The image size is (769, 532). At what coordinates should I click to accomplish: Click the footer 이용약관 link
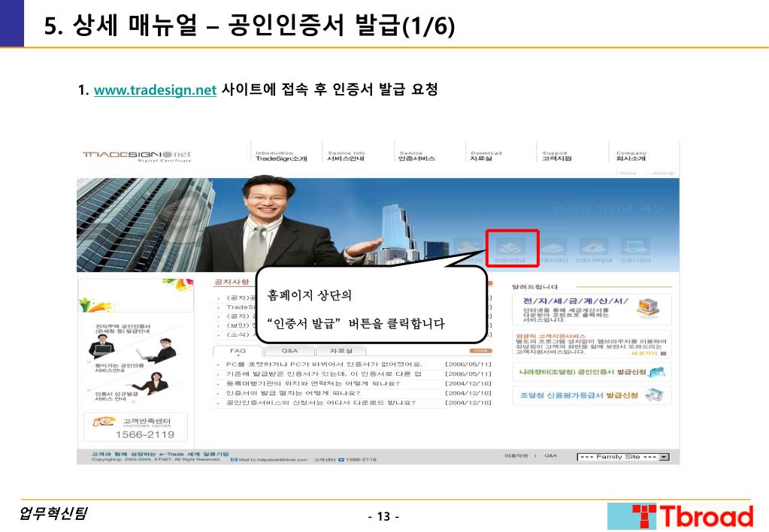pyautogui.click(x=516, y=455)
